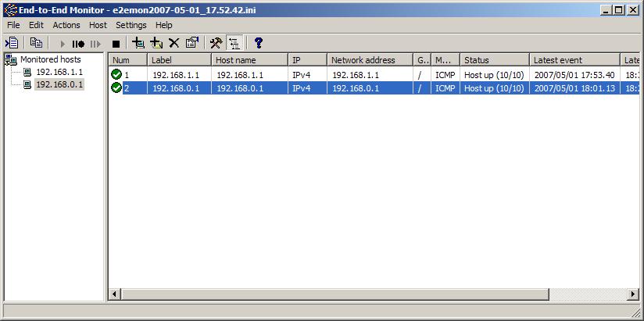Open the Host menu
Screen dimensions: 644x321
(x=98, y=25)
